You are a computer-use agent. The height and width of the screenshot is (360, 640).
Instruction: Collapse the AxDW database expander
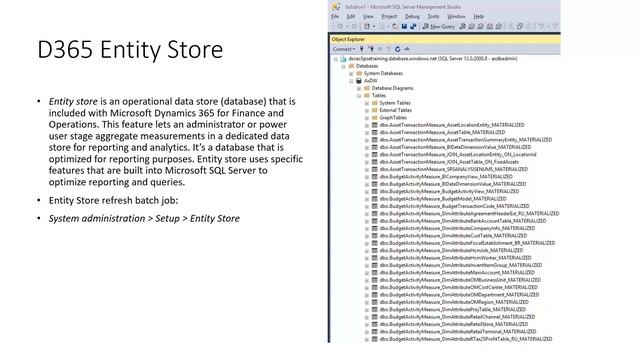pos(351,81)
